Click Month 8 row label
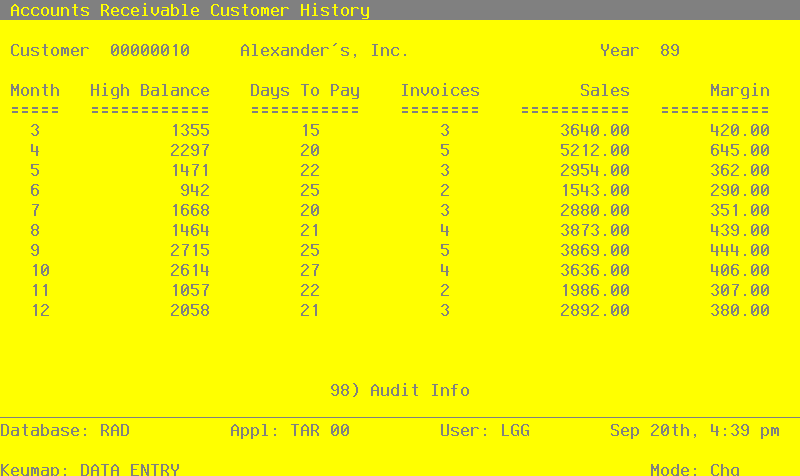This screenshot has height=476, width=800. [35, 230]
